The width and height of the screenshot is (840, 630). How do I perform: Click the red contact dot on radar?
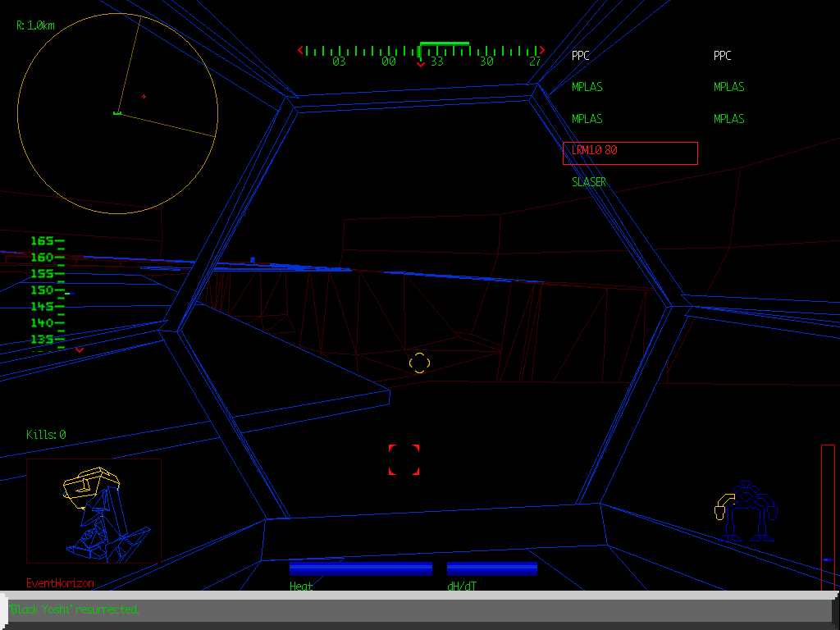(x=144, y=97)
